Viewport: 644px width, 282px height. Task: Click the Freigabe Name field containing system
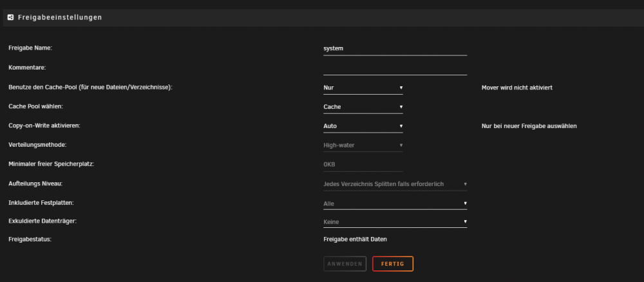click(x=395, y=48)
